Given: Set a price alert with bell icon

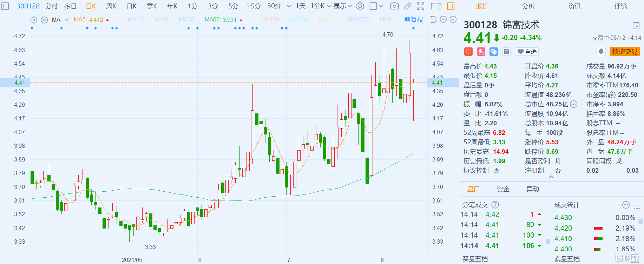Looking at the screenshot, I should coord(601,52).
